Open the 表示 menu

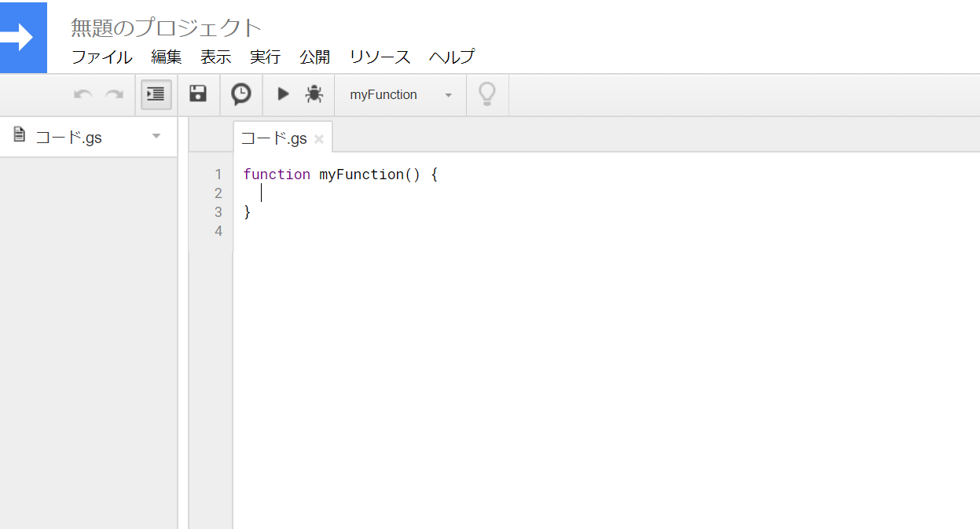coord(216,57)
